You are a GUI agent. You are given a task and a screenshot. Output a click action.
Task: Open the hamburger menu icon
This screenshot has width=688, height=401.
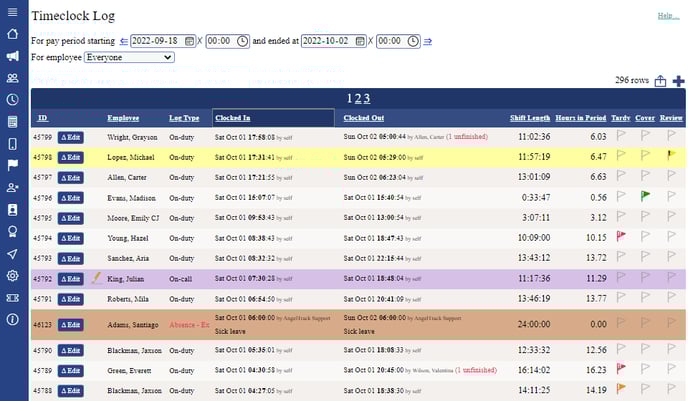tap(13, 12)
